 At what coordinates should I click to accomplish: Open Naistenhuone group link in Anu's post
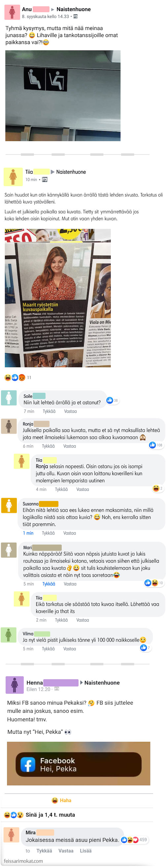(73, 9)
